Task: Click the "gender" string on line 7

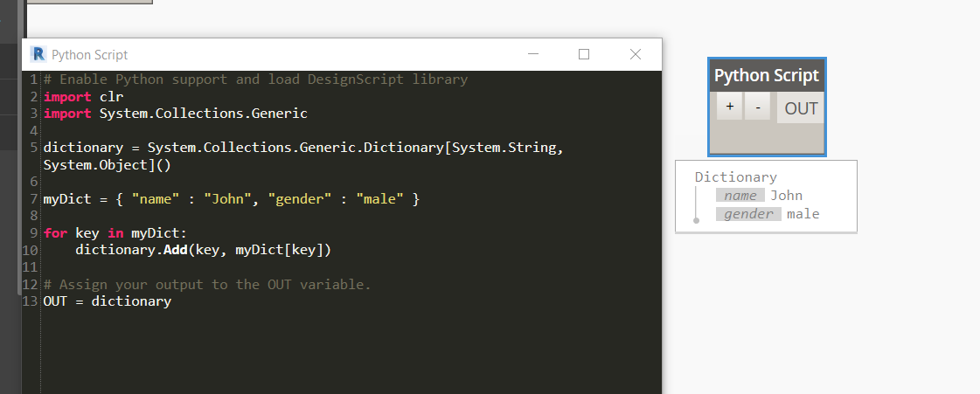Action: (300, 199)
